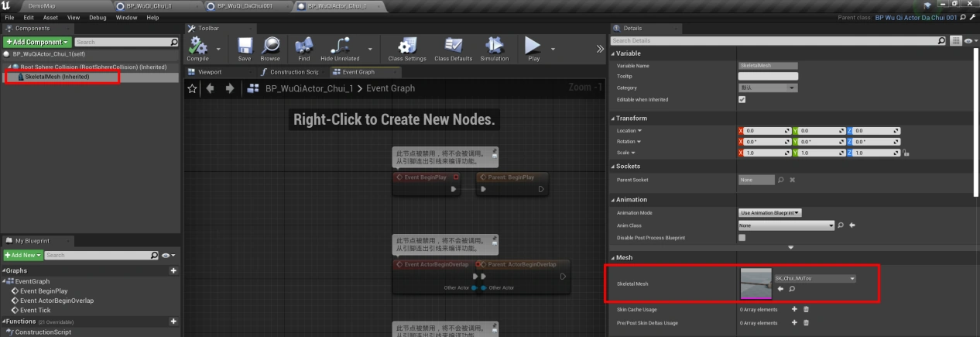Image resolution: width=980 pixels, height=337 pixels.
Task: Open parent class BP Wu Qi Actor link
Action: click(x=916, y=17)
